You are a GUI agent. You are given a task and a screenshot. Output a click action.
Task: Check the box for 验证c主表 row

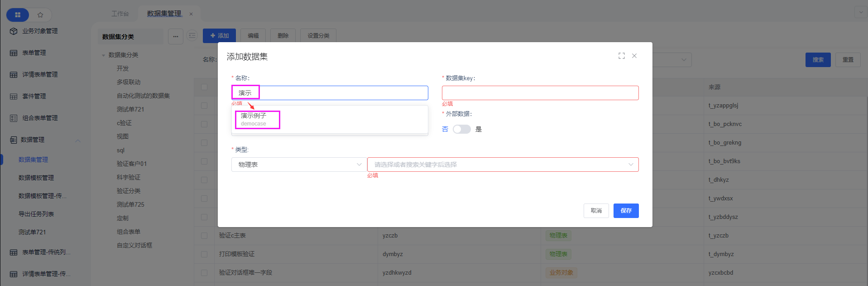204,236
